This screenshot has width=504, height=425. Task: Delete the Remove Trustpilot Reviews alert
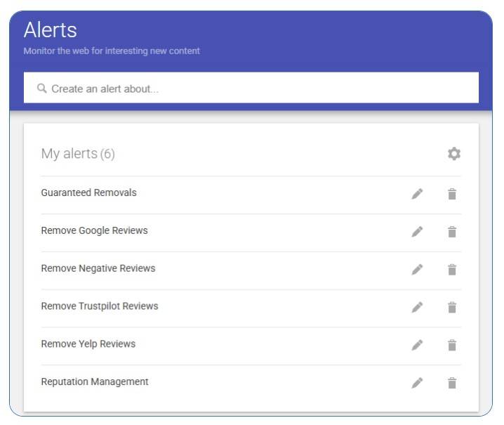click(452, 307)
